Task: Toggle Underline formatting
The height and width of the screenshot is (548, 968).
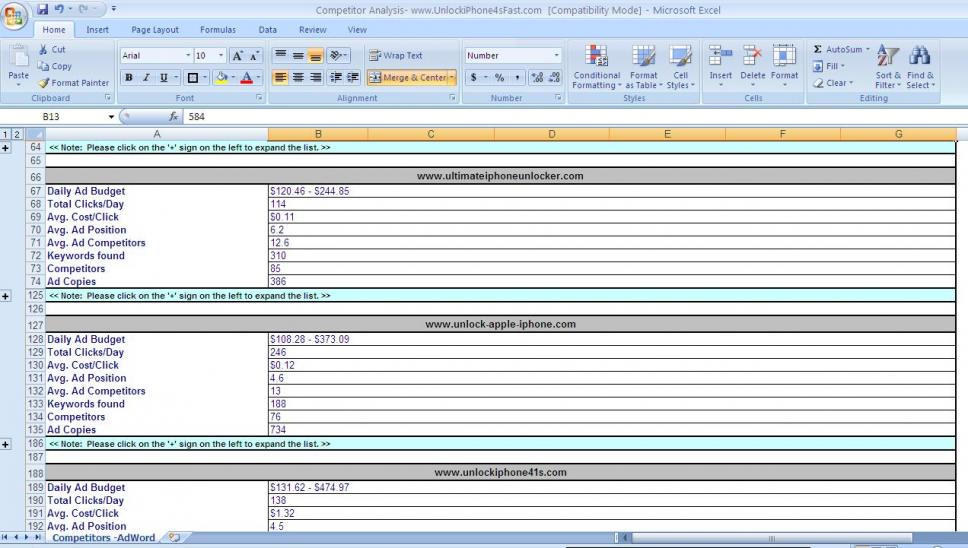Action: [164, 78]
